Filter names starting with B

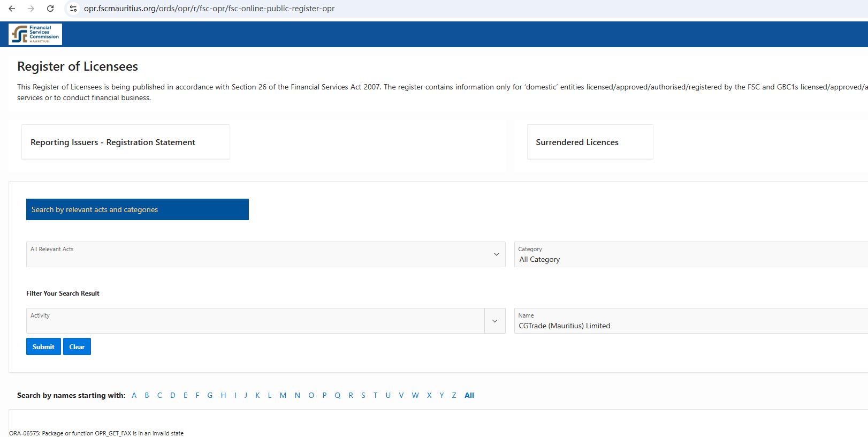(x=147, y=395)
